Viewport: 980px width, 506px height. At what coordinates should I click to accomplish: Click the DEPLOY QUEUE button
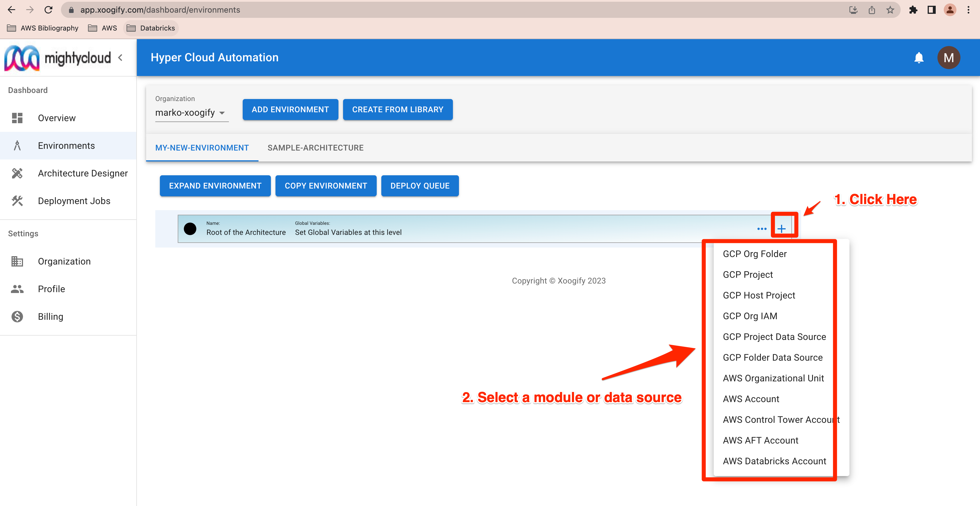(420, 186)
